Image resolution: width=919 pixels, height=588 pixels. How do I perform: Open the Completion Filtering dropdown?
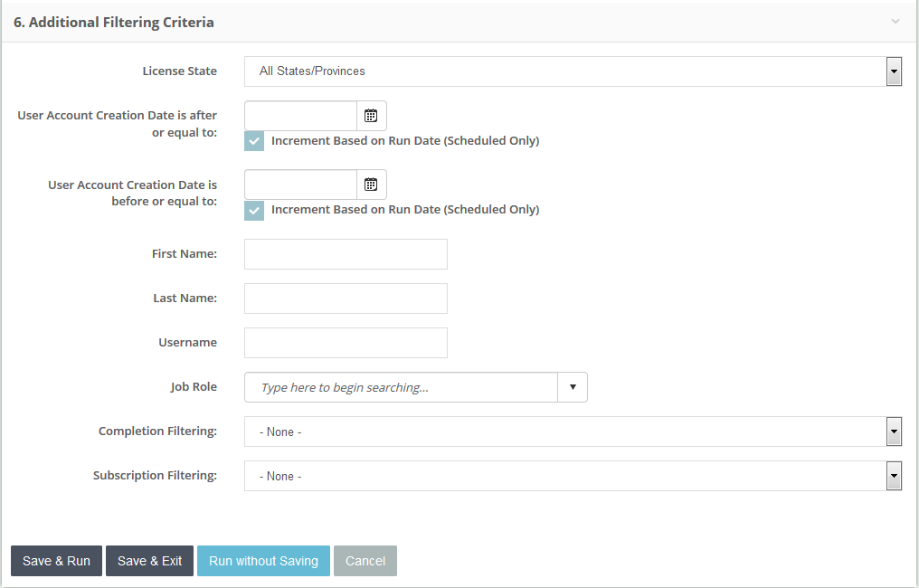573,432
